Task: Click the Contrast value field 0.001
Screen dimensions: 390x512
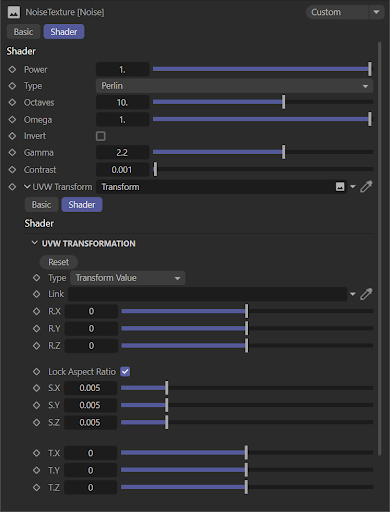Action: (122, 169)
